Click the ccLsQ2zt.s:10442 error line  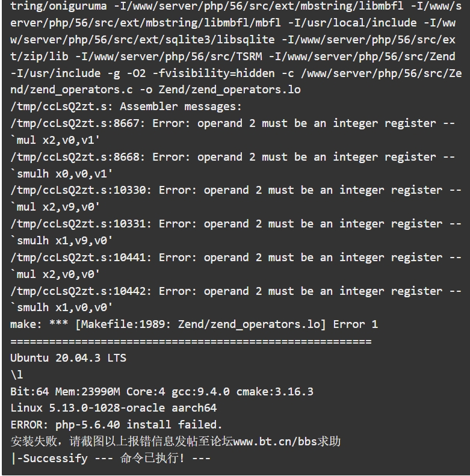pyautogui.click(x=236, y=291)
